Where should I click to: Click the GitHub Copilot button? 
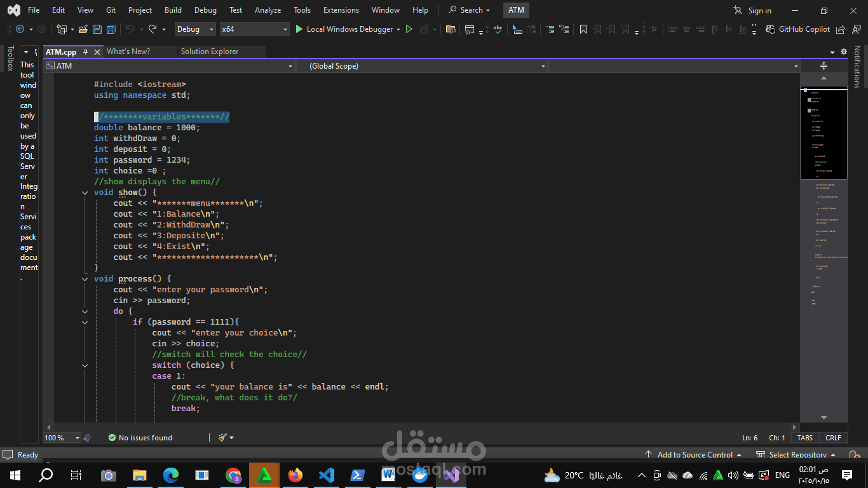(x=798, y=29)
